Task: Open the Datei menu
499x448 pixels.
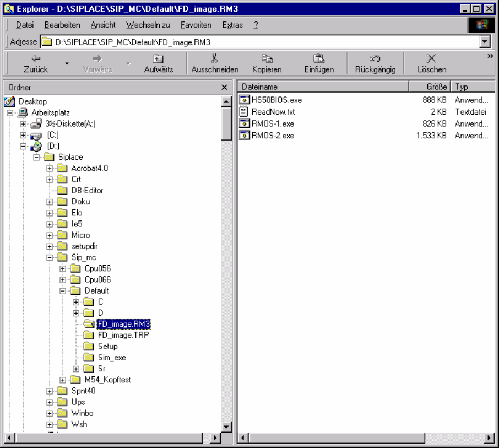Action: [x=25, y=25]
